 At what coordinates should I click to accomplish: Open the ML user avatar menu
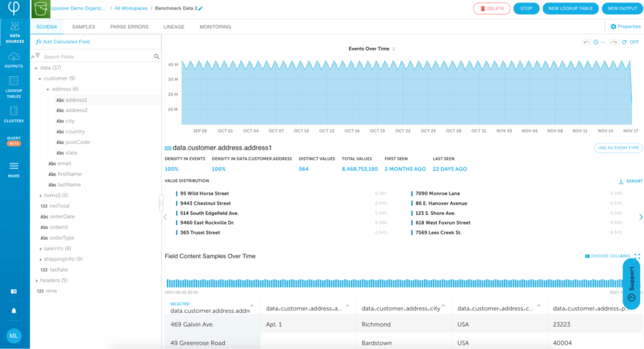coord(14,335)
